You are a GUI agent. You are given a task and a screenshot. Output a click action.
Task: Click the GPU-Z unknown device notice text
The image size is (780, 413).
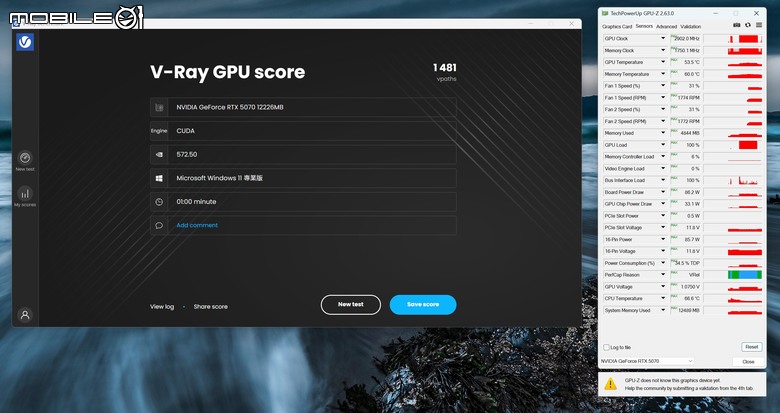tap(689, 384)
